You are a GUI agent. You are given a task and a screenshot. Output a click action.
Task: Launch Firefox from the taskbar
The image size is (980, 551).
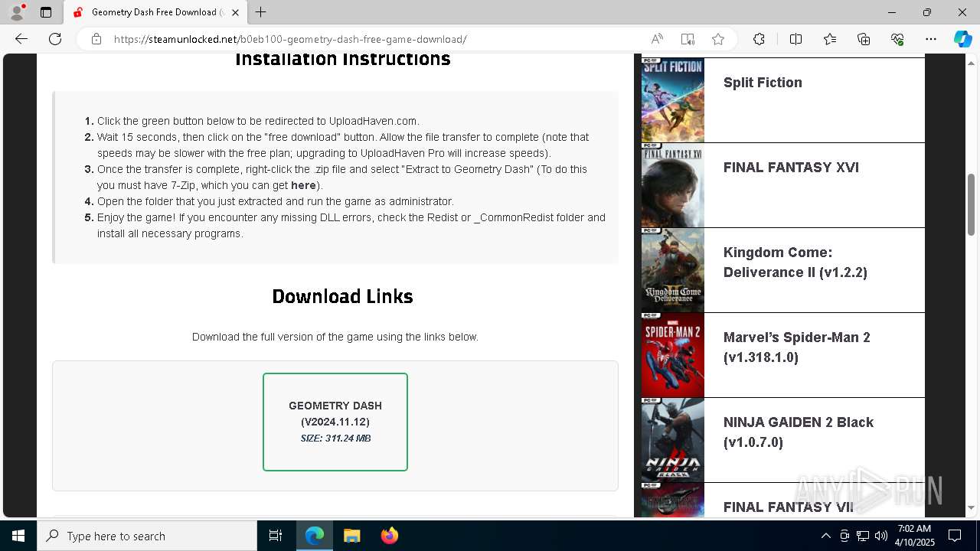click(x=390, y=536)
